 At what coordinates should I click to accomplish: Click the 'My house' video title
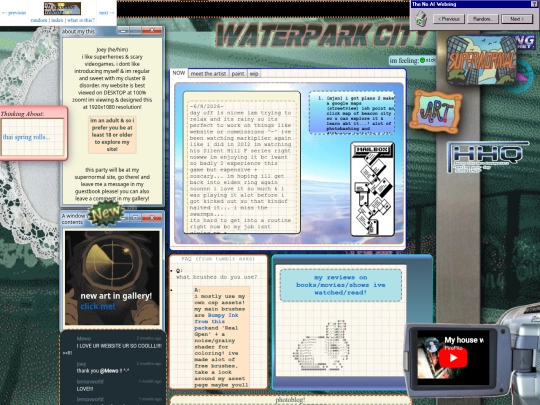coord(464,340)
